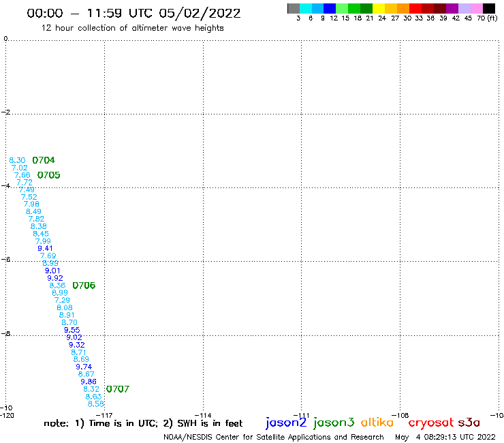Select the 7.99 wave height reading

click(x=43, y=241)
